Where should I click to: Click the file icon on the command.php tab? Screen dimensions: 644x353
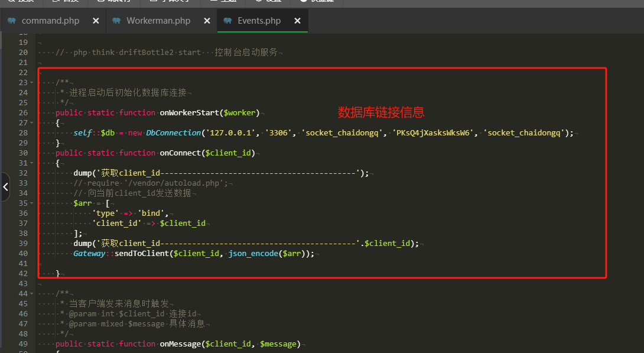tap(13, 20)
